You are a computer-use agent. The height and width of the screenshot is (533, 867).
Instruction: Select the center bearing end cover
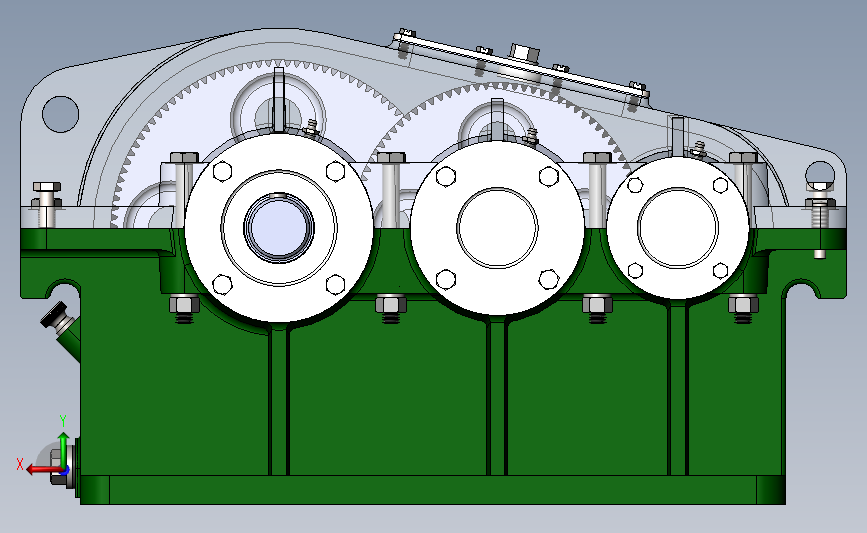(x=497, y=228)
